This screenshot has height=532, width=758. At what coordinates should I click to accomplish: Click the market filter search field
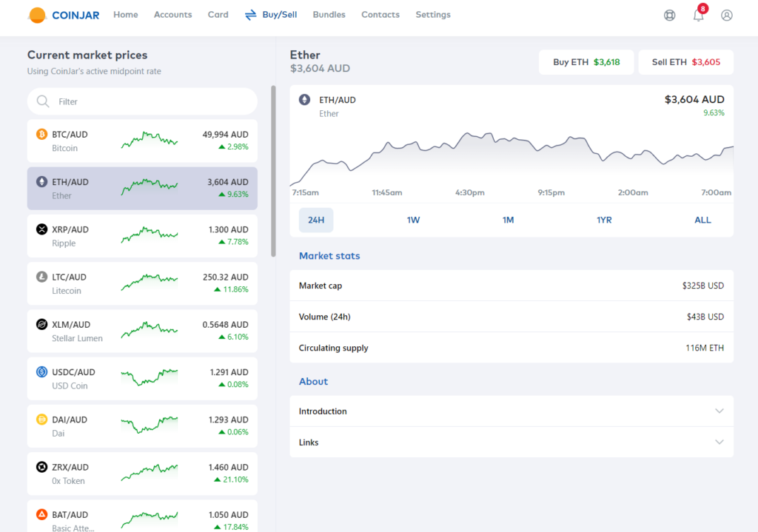[x=148, y=101]
